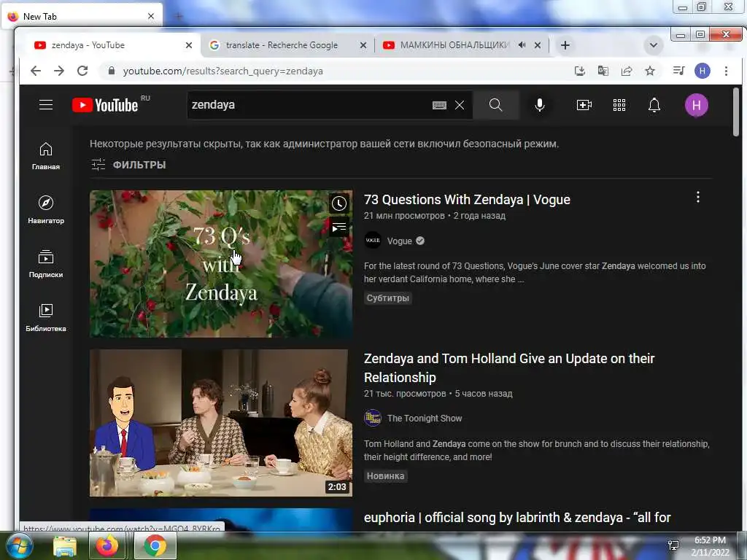Select the Firefox New Tab tab behind

tap(81, 16)
